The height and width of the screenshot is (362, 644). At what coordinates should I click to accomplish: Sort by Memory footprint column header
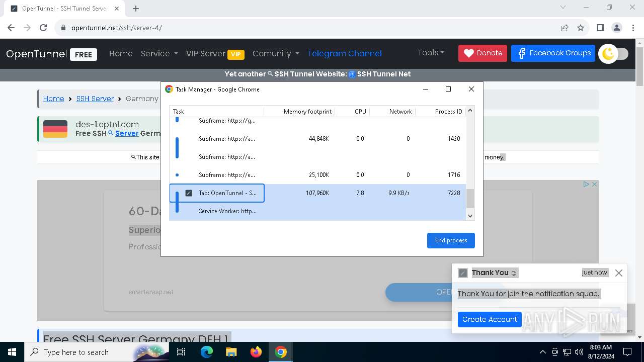299,111
